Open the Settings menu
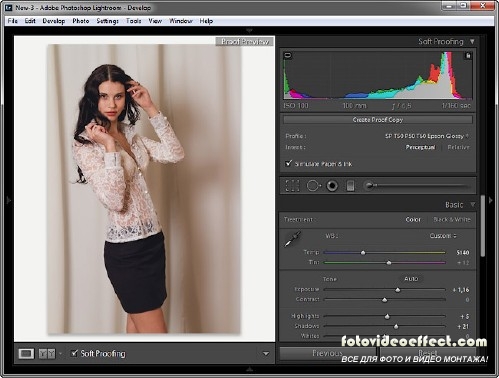 [107, 21]
